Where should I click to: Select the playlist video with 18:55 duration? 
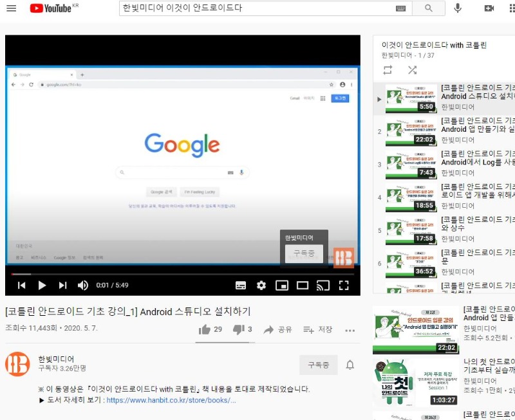[444, 197]
